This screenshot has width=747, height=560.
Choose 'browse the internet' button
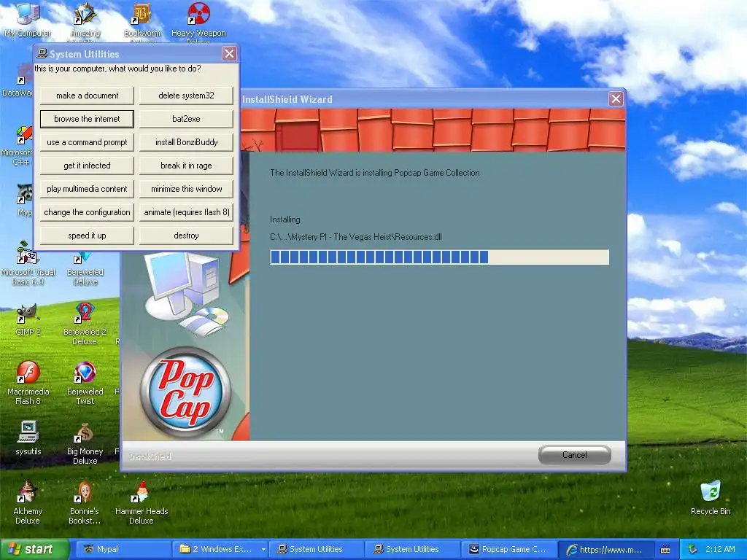88,119
